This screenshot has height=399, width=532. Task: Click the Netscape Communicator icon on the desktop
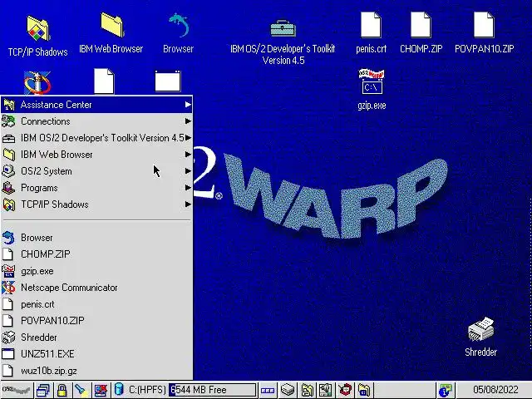click(x=37, y=82)
